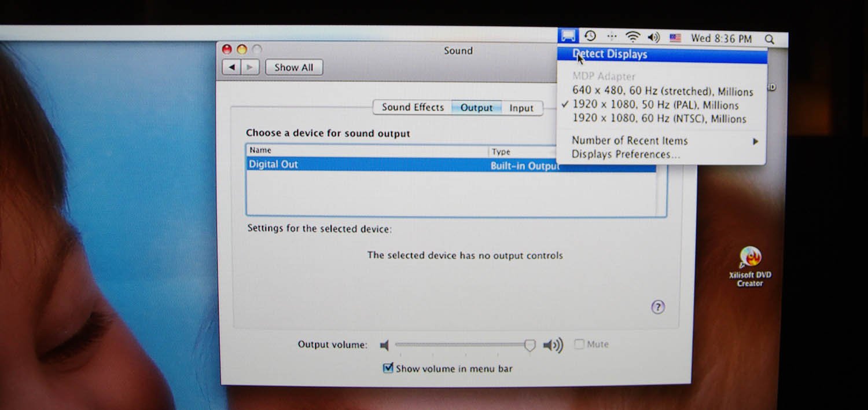
Task: Uncheck Show volume in menu bar
Action: tap(388, 368)
